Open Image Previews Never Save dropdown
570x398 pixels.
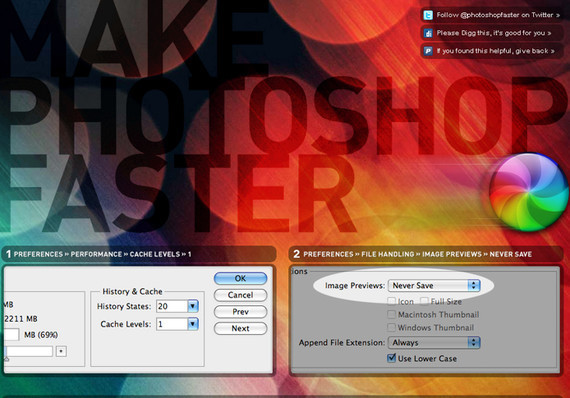(434, 286)
